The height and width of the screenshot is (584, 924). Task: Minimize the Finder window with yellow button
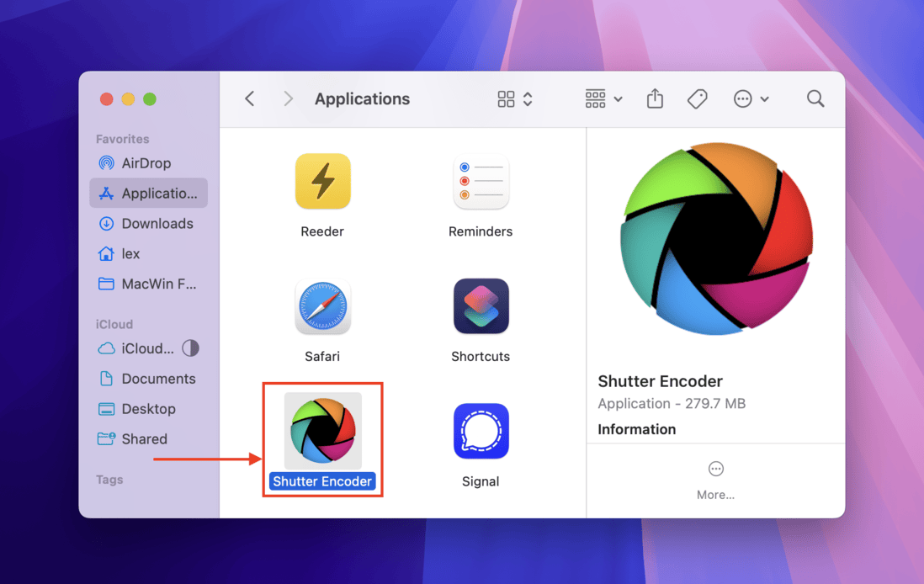point(128,99)
